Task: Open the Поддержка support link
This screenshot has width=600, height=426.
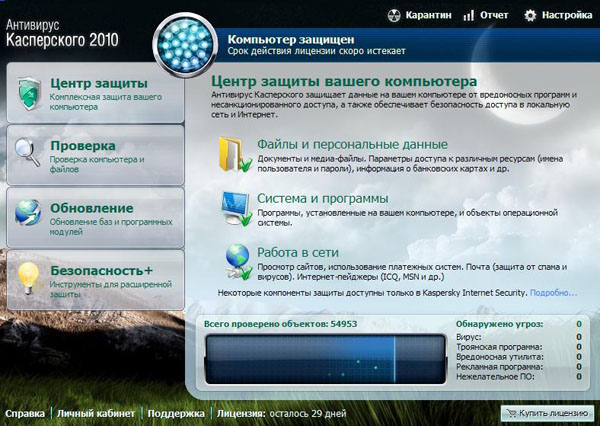Action: [176, 414]
